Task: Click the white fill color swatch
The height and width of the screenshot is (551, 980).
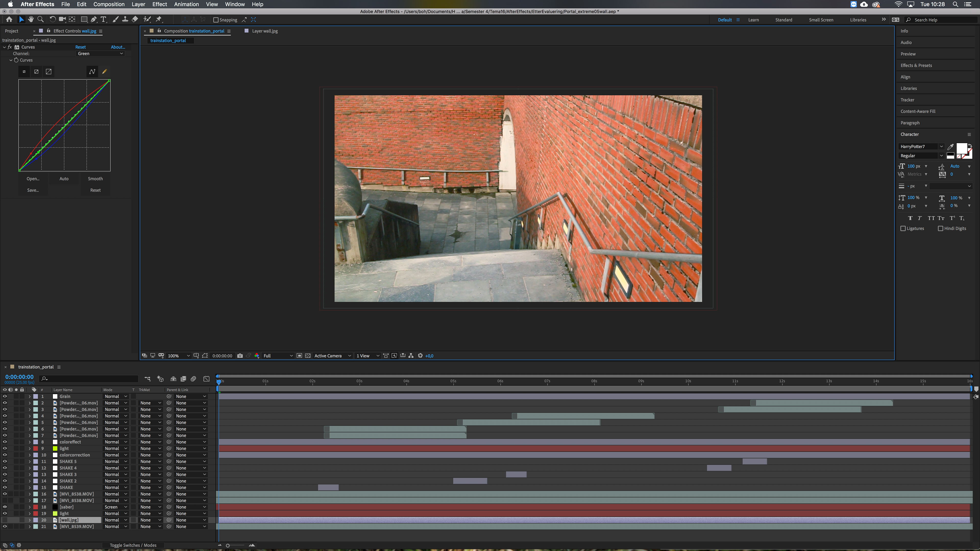Action: [961, 148]
